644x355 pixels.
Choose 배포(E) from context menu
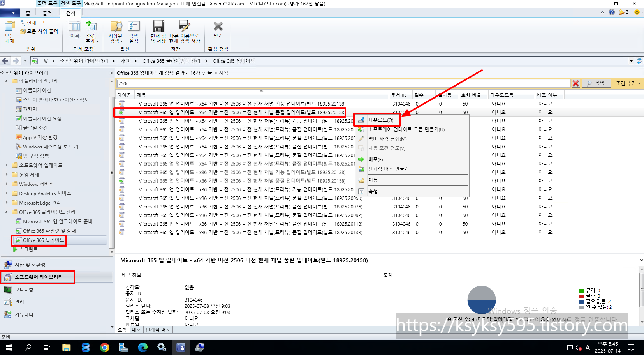pos(375,159)
